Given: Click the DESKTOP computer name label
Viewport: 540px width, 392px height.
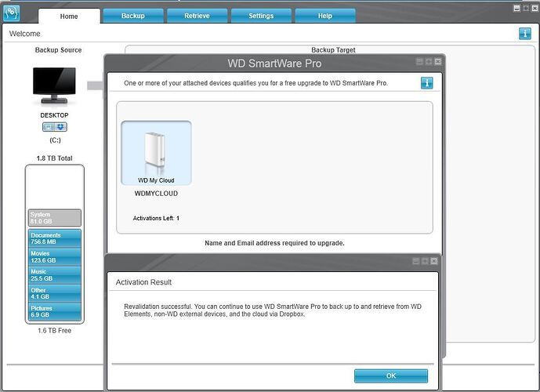Looking at the screenshot, I should click(54, 115).
